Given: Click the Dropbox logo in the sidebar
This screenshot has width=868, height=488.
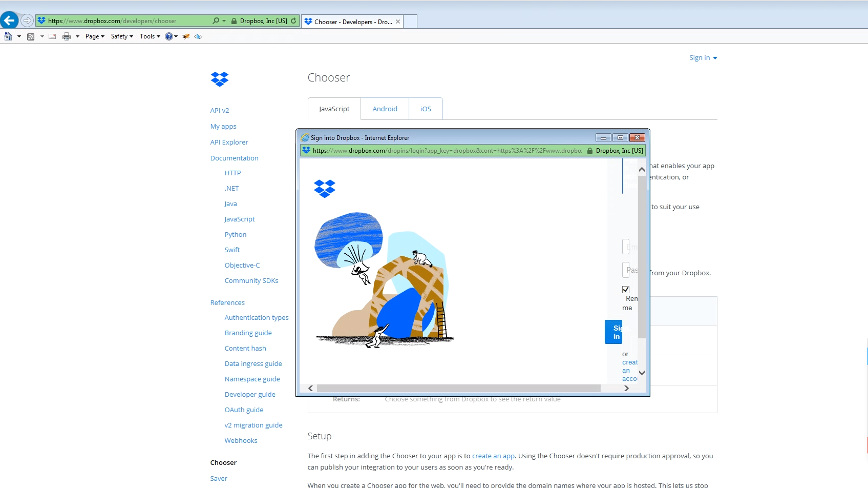Looking at the screenshot, I should point(219,79).
